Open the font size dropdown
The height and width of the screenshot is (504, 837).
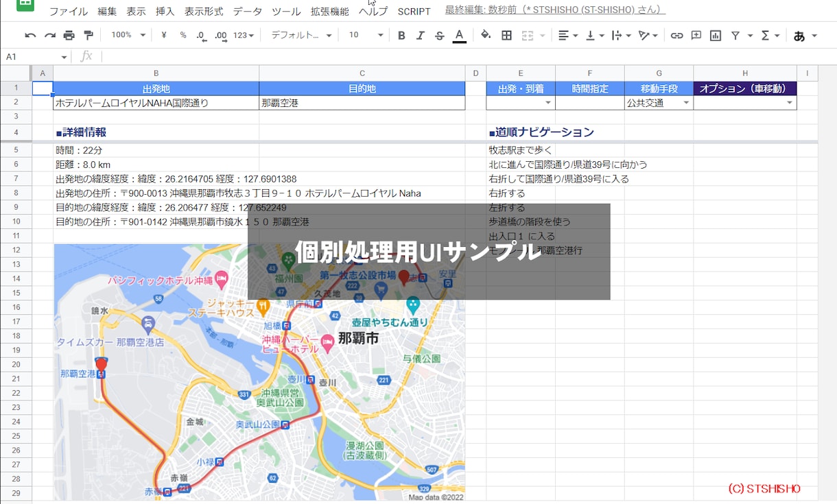(366, 35)
